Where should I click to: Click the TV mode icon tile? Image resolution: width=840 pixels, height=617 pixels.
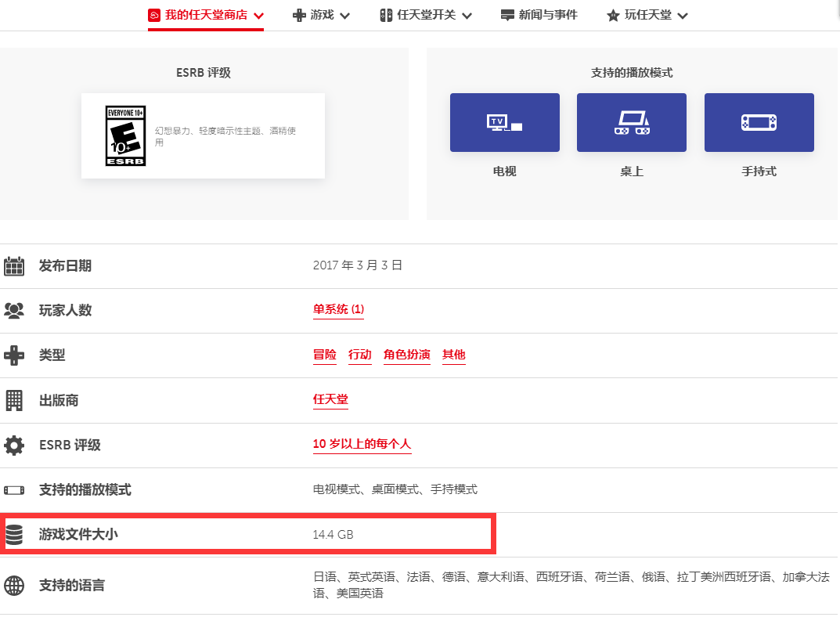(x=505, y=123)
